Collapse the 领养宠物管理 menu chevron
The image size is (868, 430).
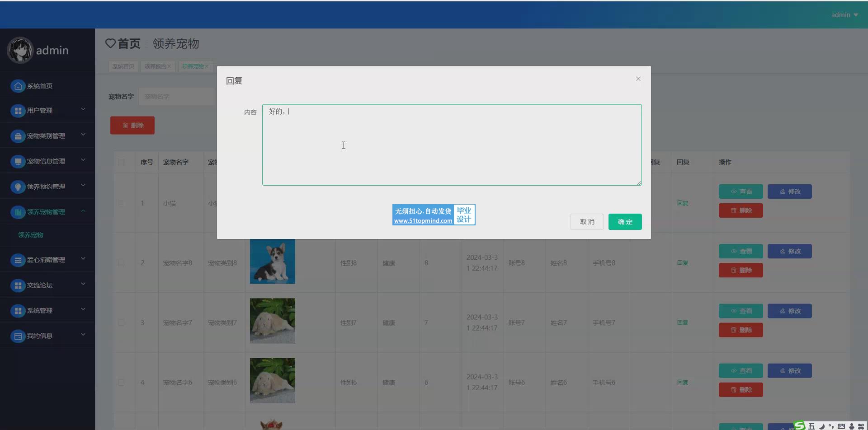[83, 210]
